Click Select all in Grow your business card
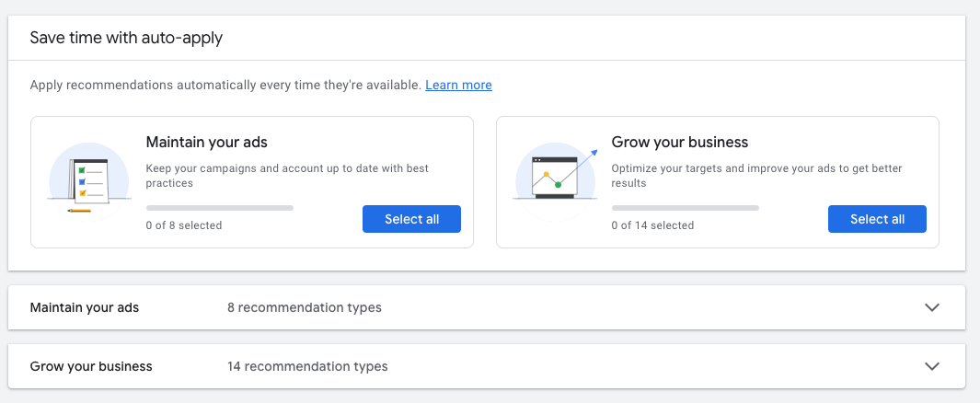 (877, 219)
